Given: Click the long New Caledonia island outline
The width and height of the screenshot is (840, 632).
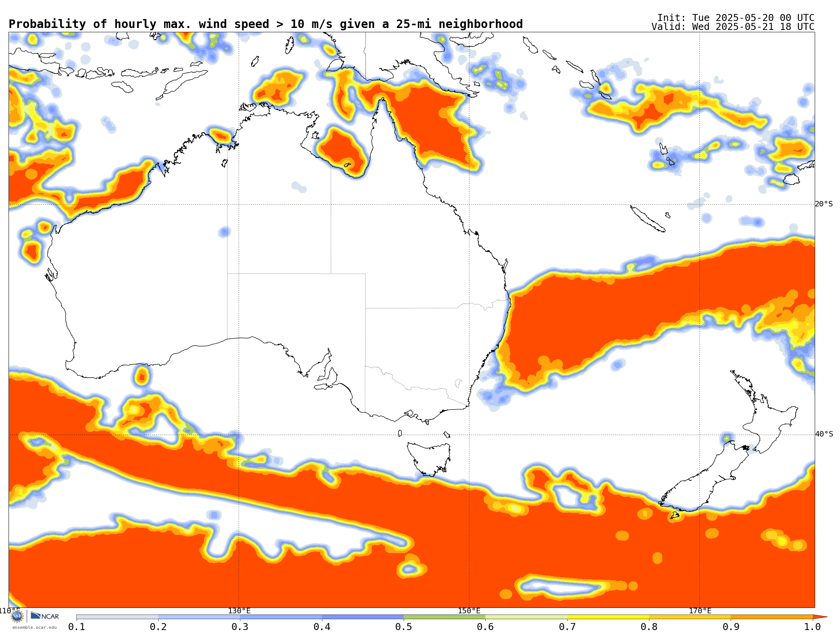Looking at the screenshot, I should pos(647,219).
